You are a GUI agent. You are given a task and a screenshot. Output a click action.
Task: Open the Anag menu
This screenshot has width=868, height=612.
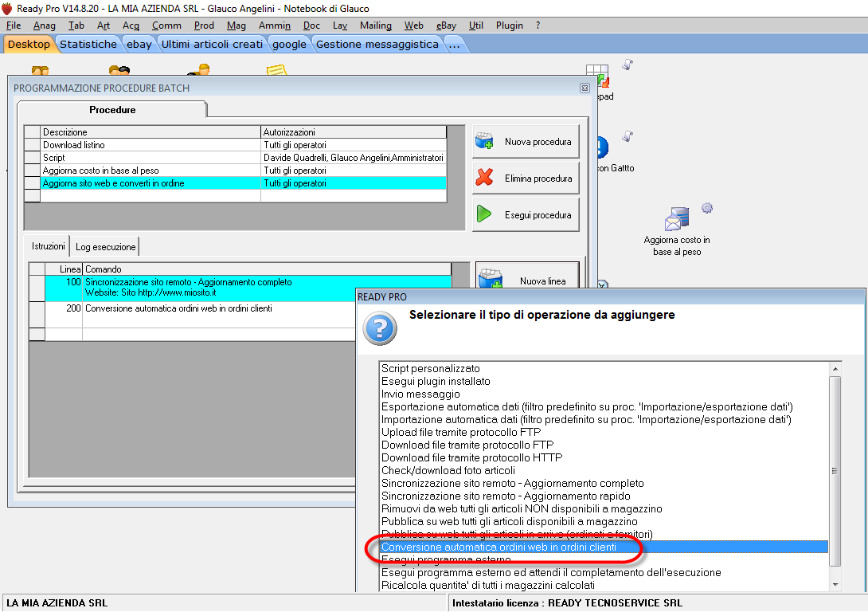point(45,25)
